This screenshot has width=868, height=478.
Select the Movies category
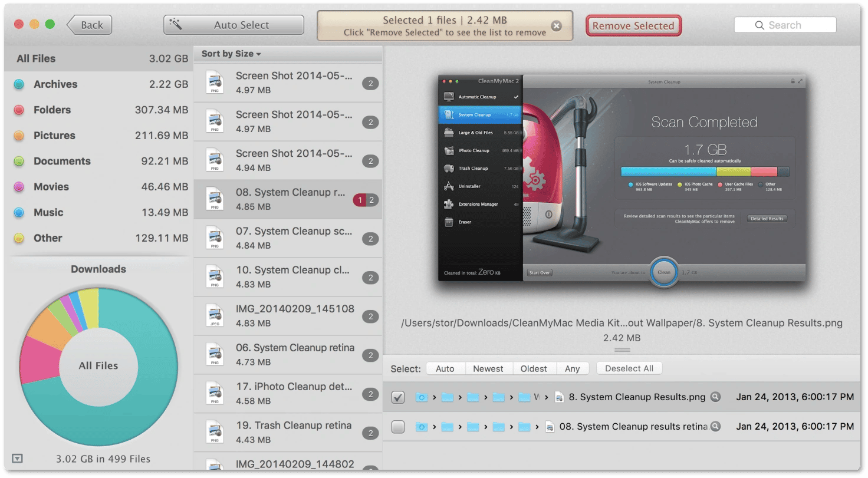(98, 187)
